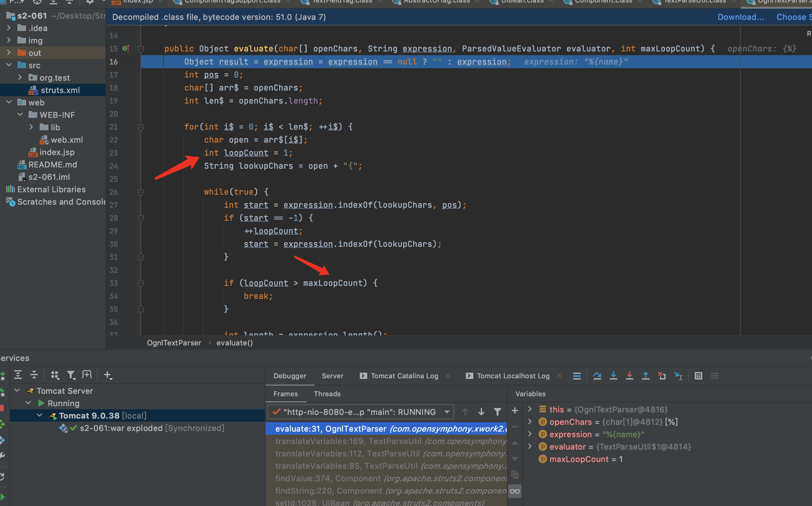Open the thread selector dropdown showing RUNNING
The width and height of the screenshot is (812, 506).
coord(360,412)
